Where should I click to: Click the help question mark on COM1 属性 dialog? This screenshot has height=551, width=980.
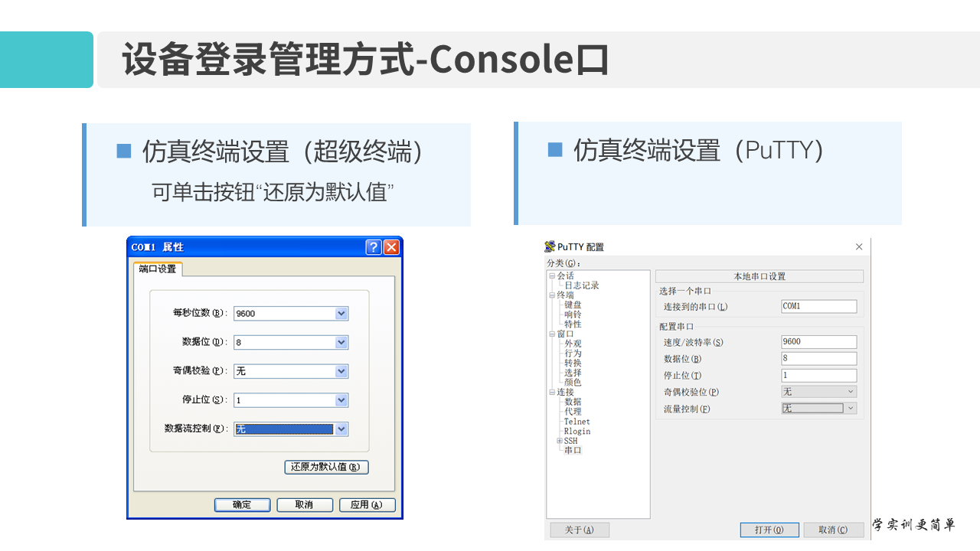pos(374,246)
